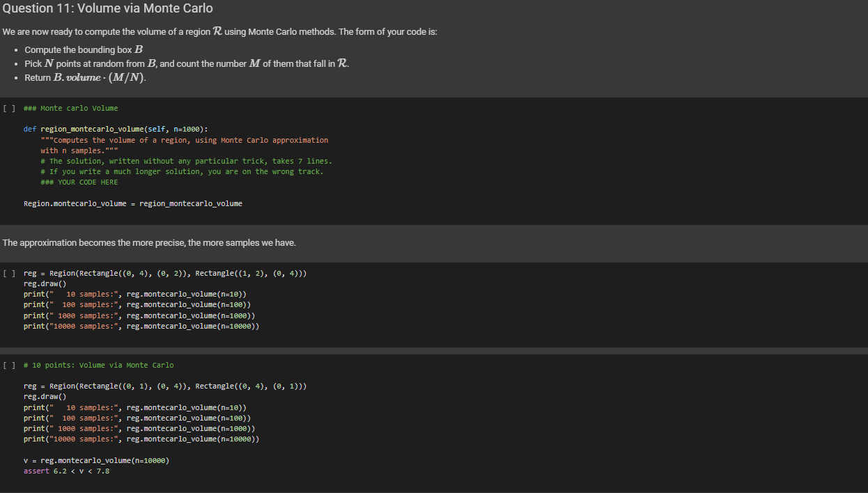Click the 'v = reg.montecarlo_volume(n=10000)' line

(96, 461)
